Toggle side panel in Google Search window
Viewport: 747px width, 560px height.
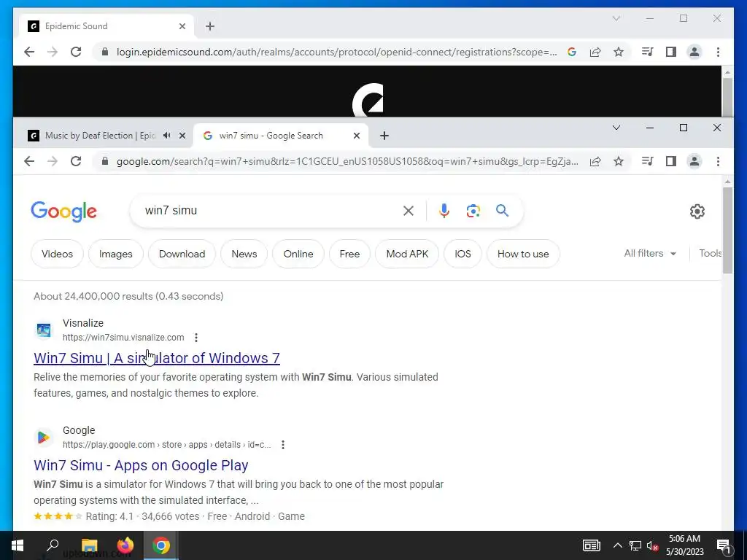[671, 161]
